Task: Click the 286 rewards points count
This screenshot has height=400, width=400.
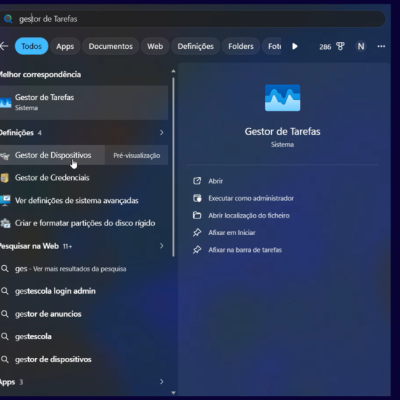Action: click(x=325, y=47)
